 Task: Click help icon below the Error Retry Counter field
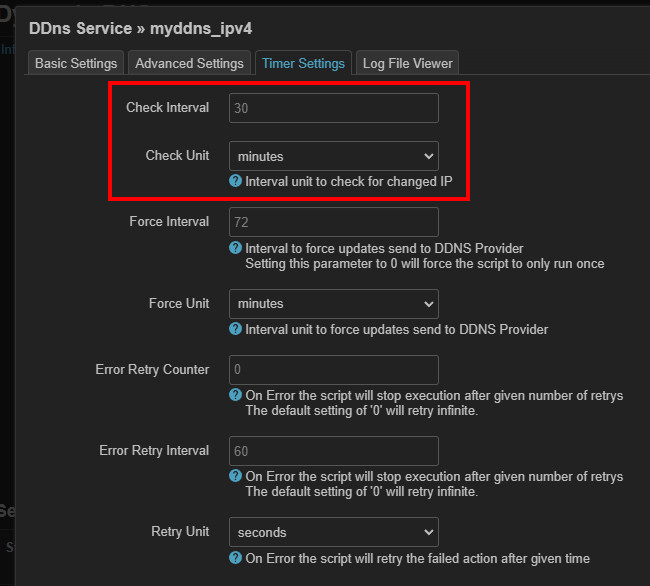click(x=236, y=395)
